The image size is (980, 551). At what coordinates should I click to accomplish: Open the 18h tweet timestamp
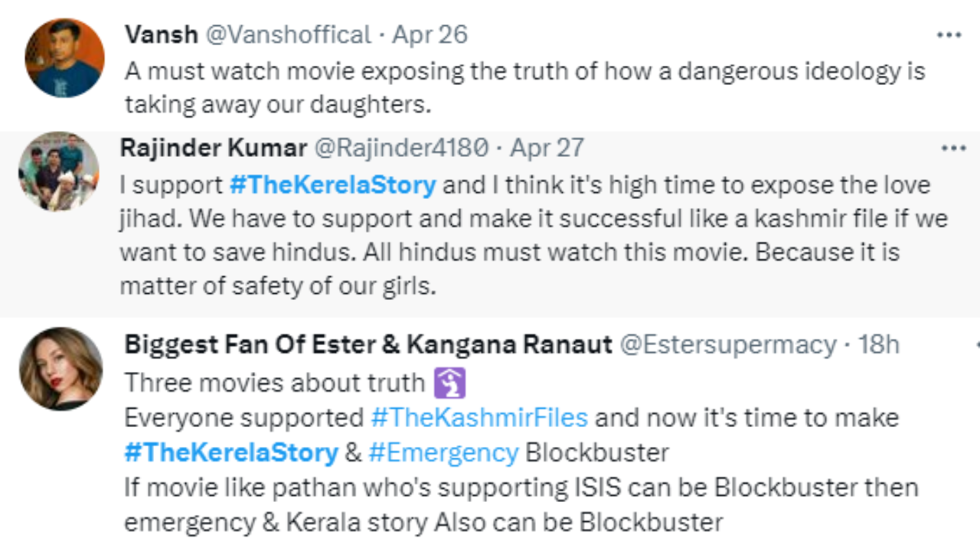(878, 344)
